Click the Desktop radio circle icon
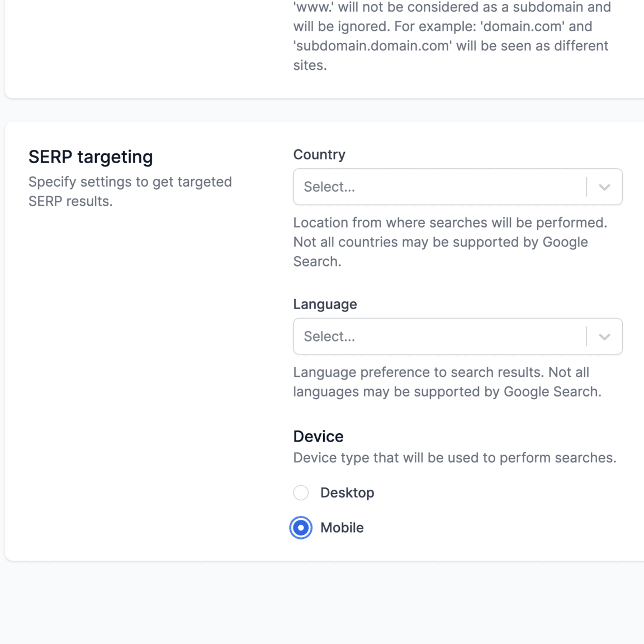Screen dimensions: 644x644 (x=301, y=493)
